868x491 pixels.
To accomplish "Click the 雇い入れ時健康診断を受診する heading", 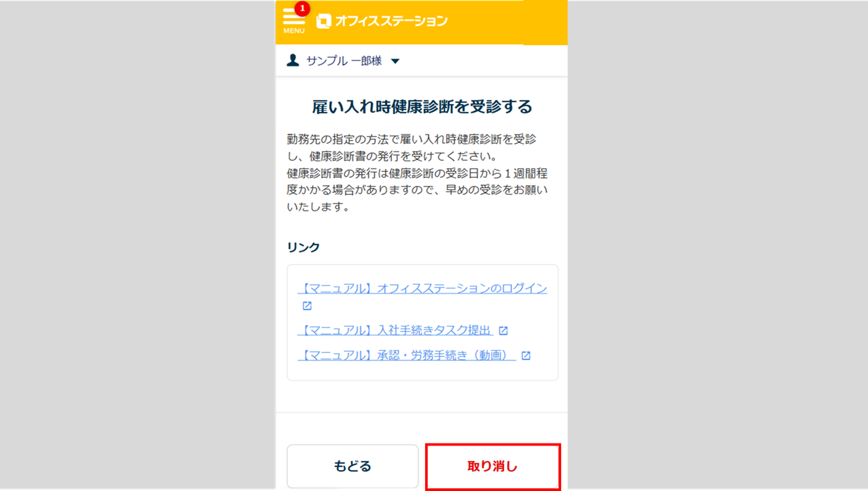I will pos(422,107).
